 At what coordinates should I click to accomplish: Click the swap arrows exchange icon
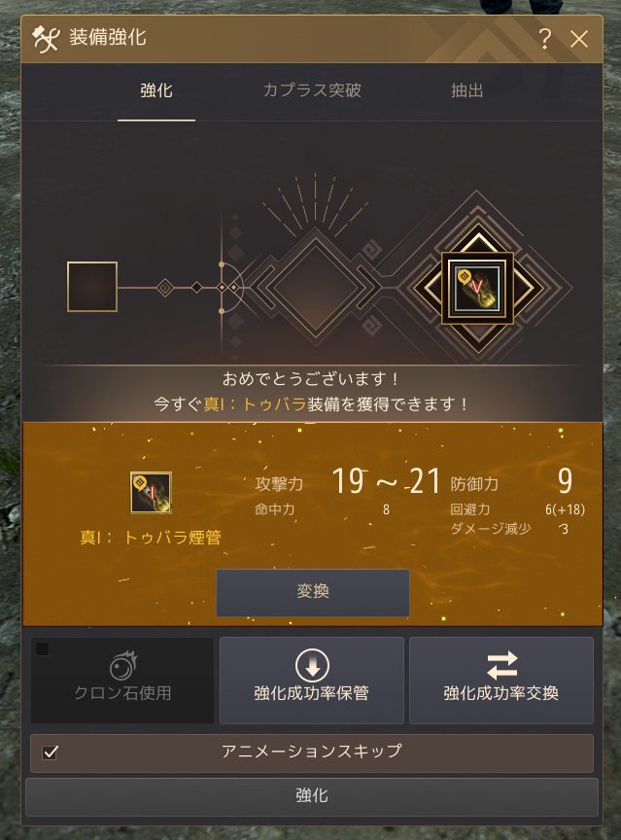(x=501, y=665)
